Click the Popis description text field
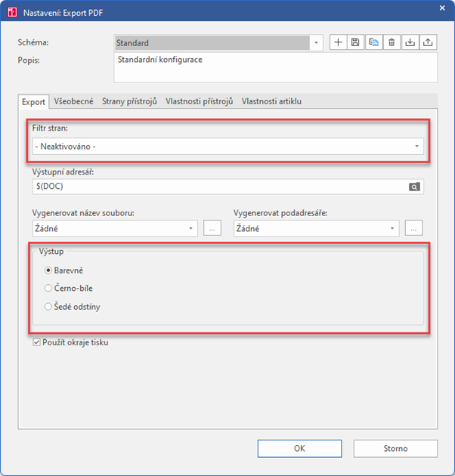The width and height of the screenshot is (455, 476). coord(275,66)
